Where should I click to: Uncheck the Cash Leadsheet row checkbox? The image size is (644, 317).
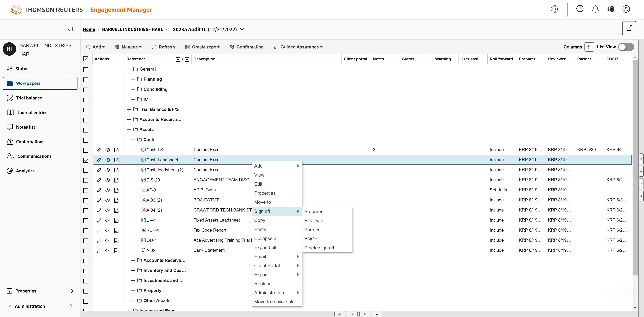point(86,160)
